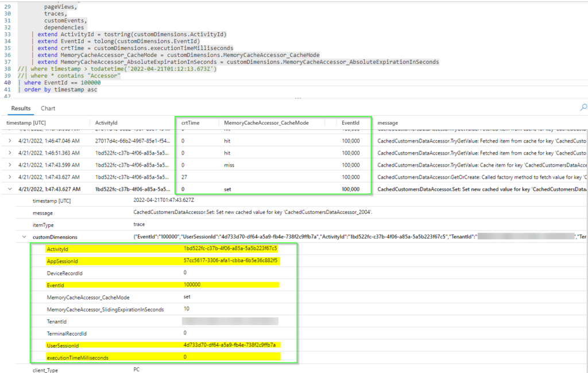Screen dimensions: 588x373
Task: Expand the row at 1:46:47.046 AM
Action: pos(10,141)
